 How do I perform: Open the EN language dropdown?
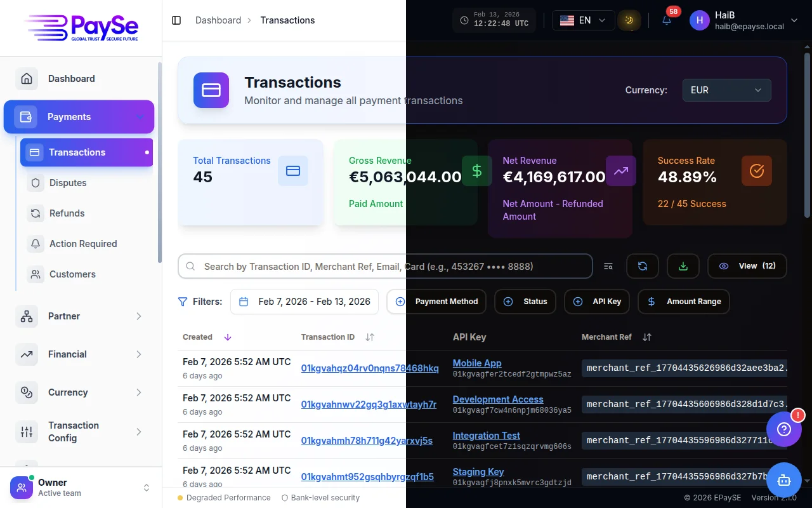click(x=583, y=20)
